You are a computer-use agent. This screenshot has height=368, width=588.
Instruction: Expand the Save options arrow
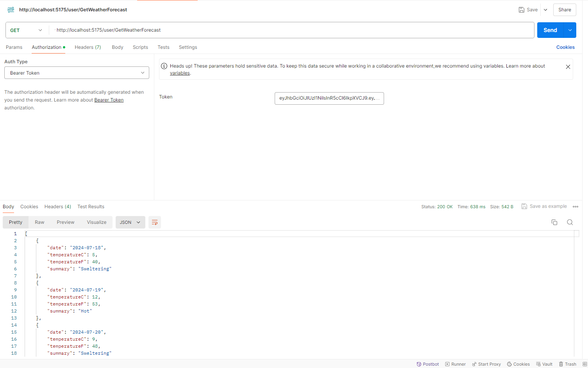[545, 10]
